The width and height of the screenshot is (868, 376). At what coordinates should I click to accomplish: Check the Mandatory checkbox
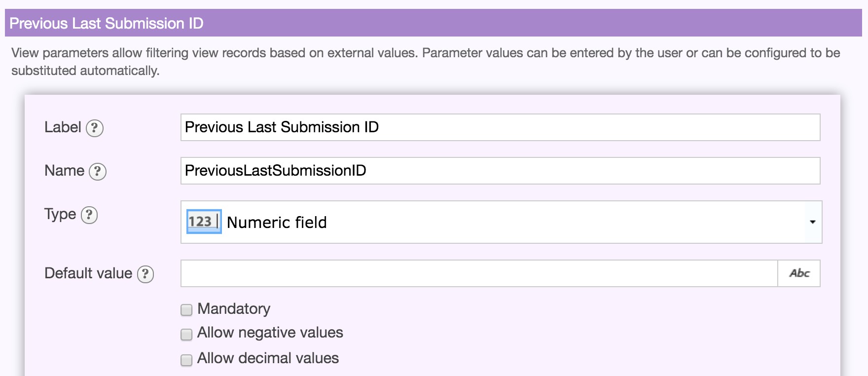186,309
